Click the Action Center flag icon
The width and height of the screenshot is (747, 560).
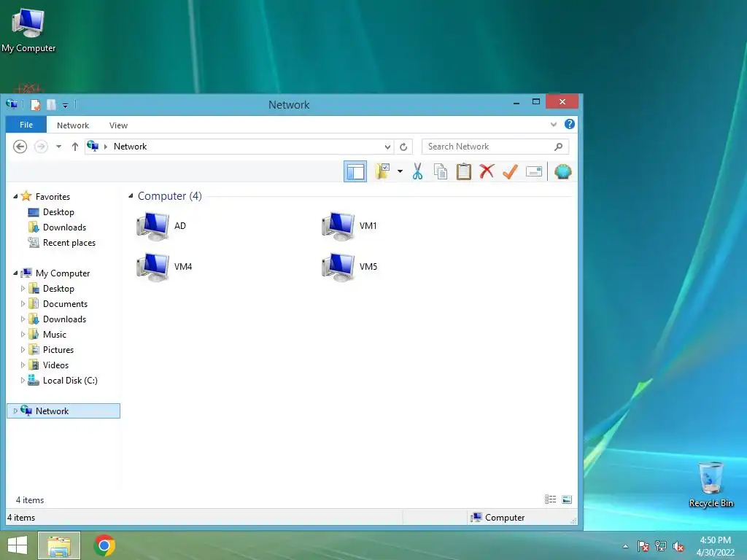[643, 546]
